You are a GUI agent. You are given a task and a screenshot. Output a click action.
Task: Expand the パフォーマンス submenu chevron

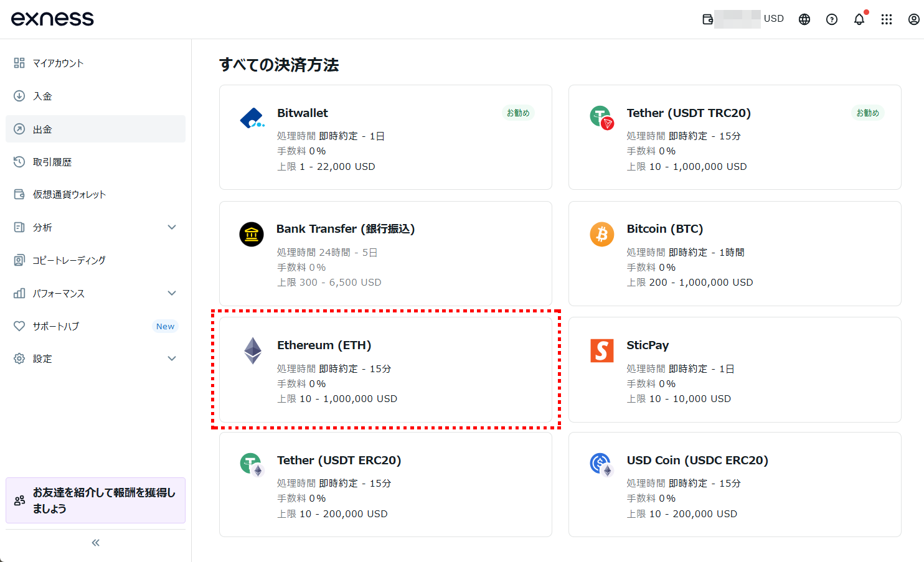coord(172,293)
